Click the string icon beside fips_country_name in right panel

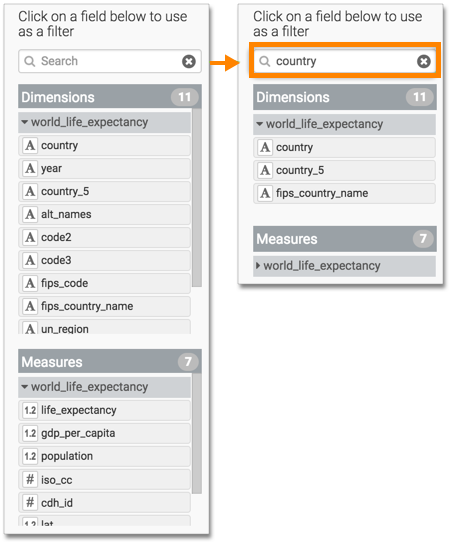(265, 193)
